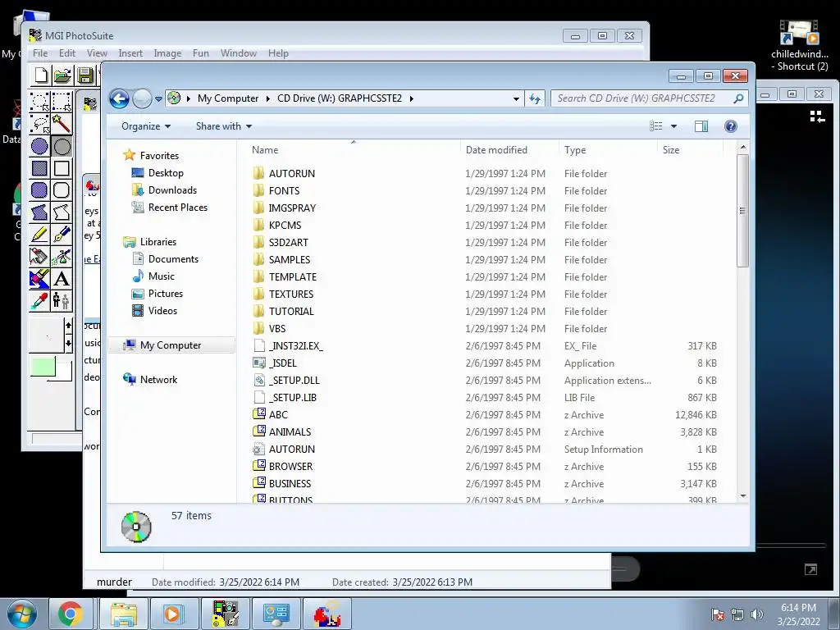Select the spray can tool
This screenshot has width=840, height=630.
tap(62, 256)
